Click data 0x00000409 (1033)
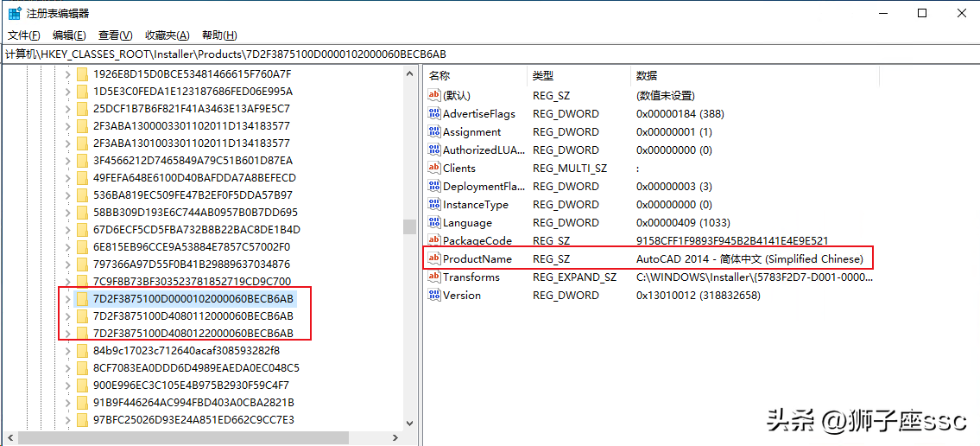This screenshot has height=446, width=980. [683, 222]
